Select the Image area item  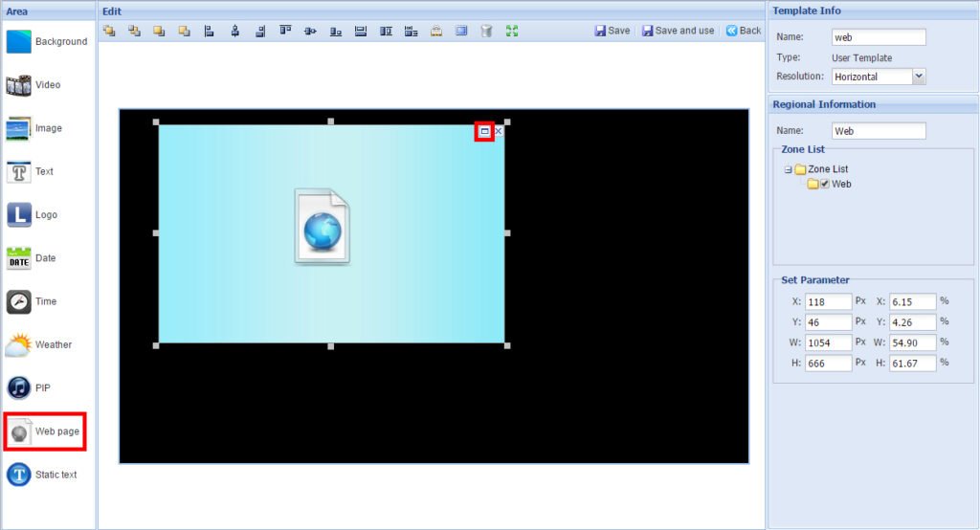20,128
